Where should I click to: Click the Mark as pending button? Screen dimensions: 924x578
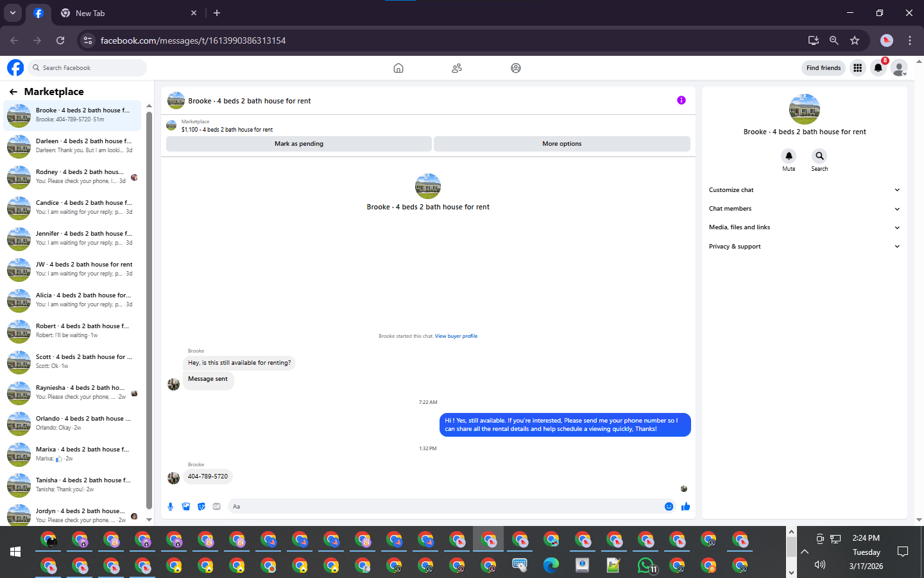pyautogui.click(x=299, y=144)
